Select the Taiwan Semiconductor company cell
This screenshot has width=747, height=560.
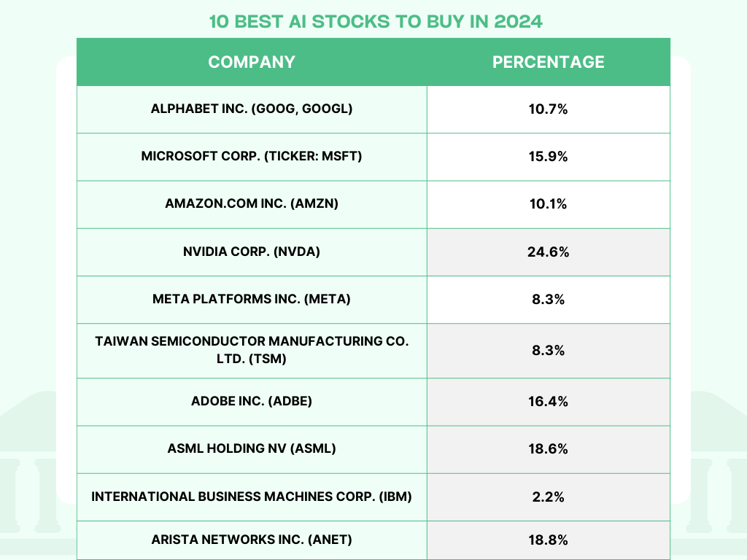252,350
